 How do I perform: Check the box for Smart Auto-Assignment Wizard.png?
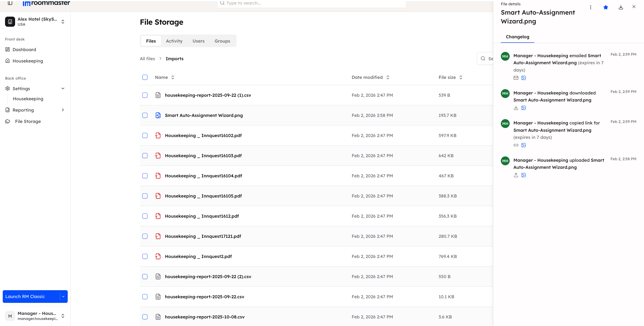click(x=145, y=115)
